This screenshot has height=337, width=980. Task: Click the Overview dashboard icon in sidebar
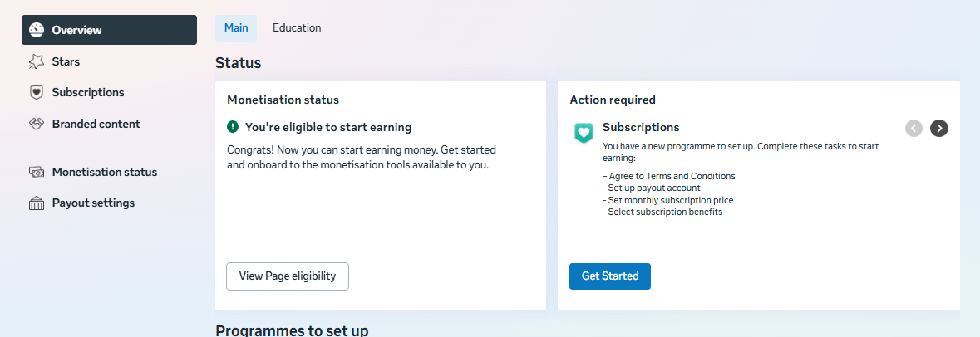(37, 30)
